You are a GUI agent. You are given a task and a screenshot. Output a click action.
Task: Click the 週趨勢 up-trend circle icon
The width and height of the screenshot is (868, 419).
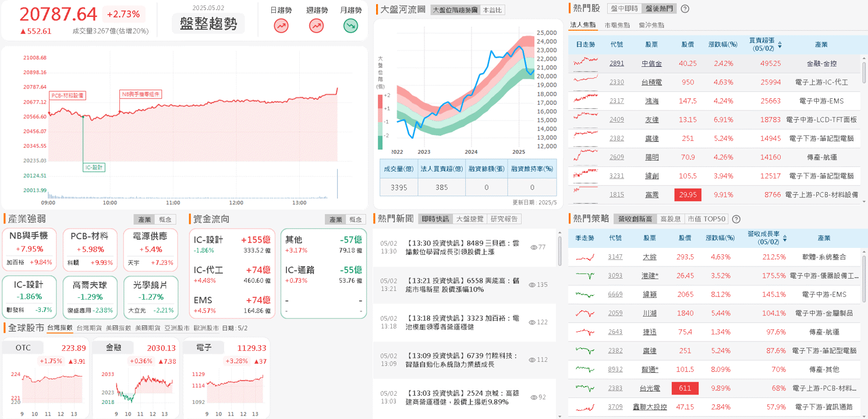[x=316, y=26]
